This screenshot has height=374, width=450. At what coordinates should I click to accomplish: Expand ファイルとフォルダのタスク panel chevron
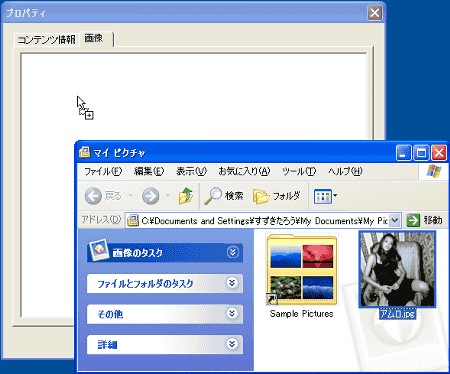pos(232,283)
